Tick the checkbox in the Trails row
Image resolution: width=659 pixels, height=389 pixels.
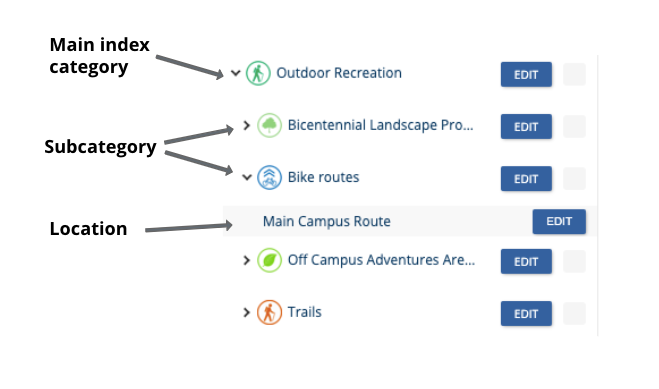tap(574, 313)
